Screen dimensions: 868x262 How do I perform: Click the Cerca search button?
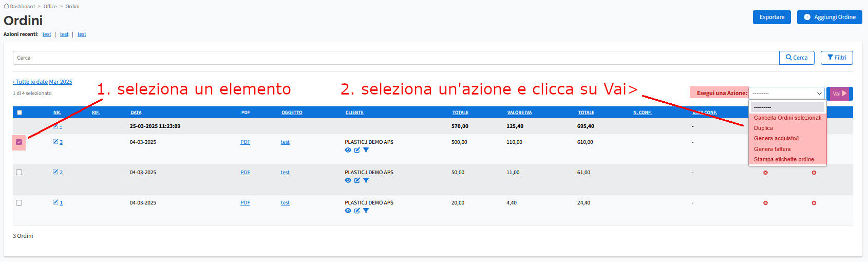point(797,58)
